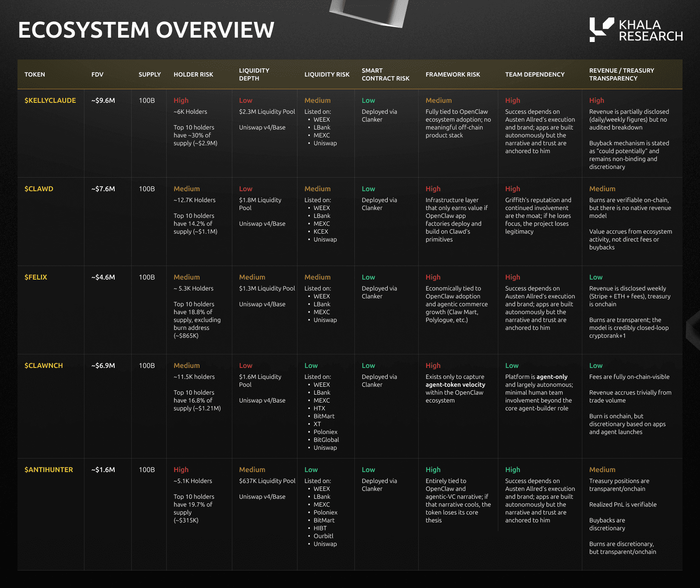Click the ~12.7K Holders text
This screenshot has width=700, height=588.
195,200
